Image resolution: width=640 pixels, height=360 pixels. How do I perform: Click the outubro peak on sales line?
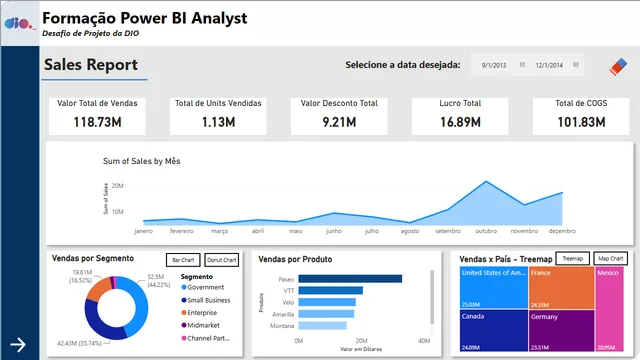(x=486, y=182)
